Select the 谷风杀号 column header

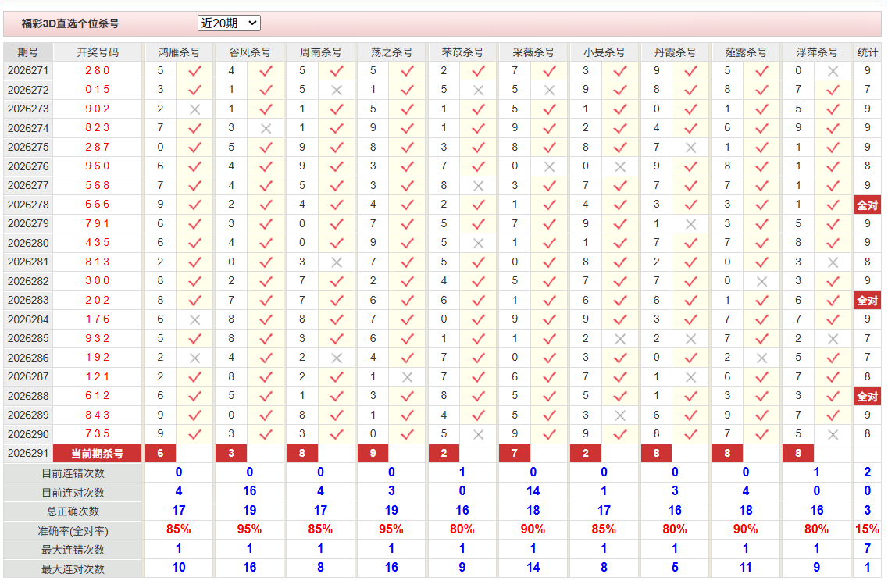coord(250,52)
